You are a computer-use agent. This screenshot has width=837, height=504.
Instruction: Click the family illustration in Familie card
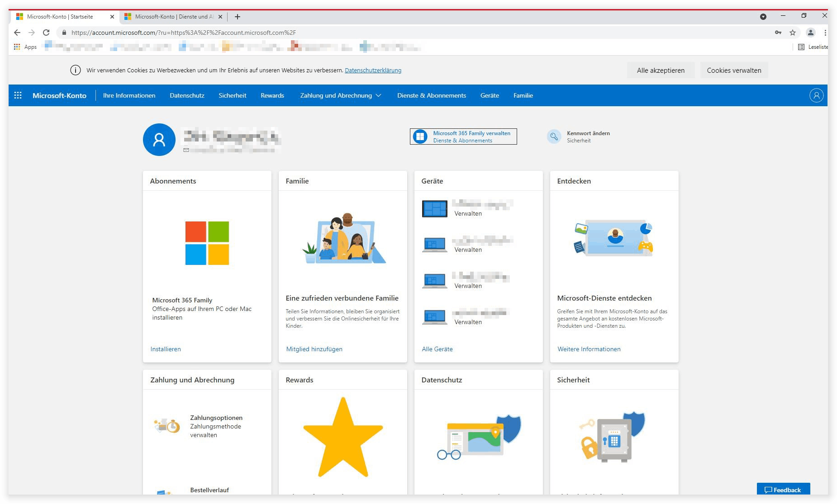[343, 238]
